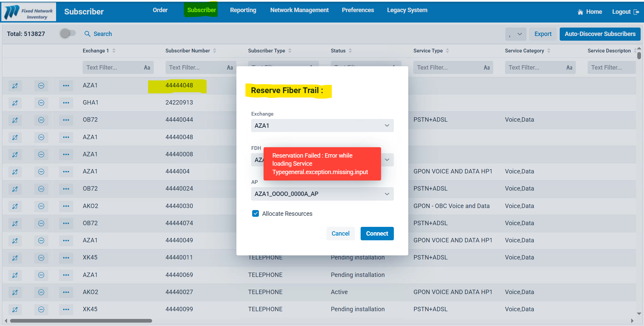Image resolution: width=644 pixels, height=326 pixels.
Task: Uncheck the Allocate Resources checkbox
Action: [256, 214]
